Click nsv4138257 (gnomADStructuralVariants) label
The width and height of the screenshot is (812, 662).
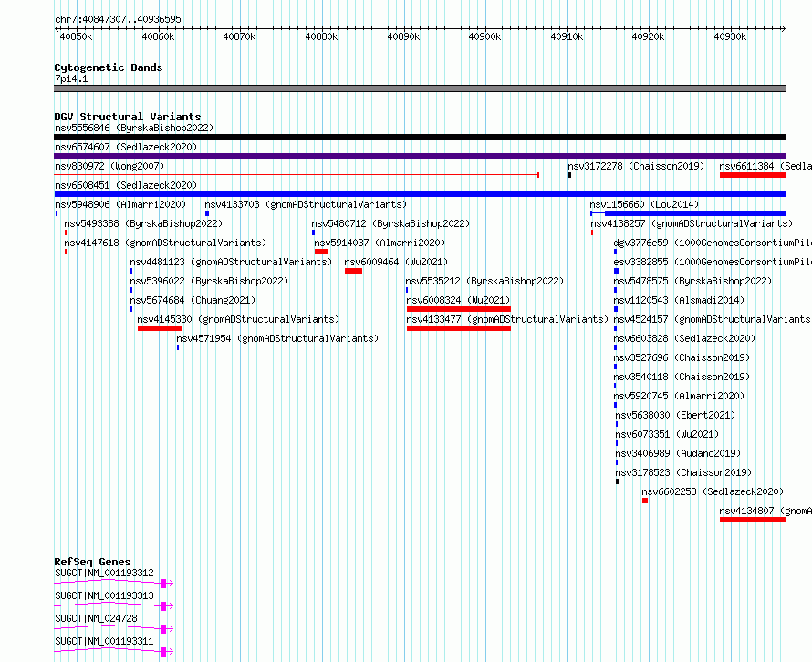tap(692, 223)
